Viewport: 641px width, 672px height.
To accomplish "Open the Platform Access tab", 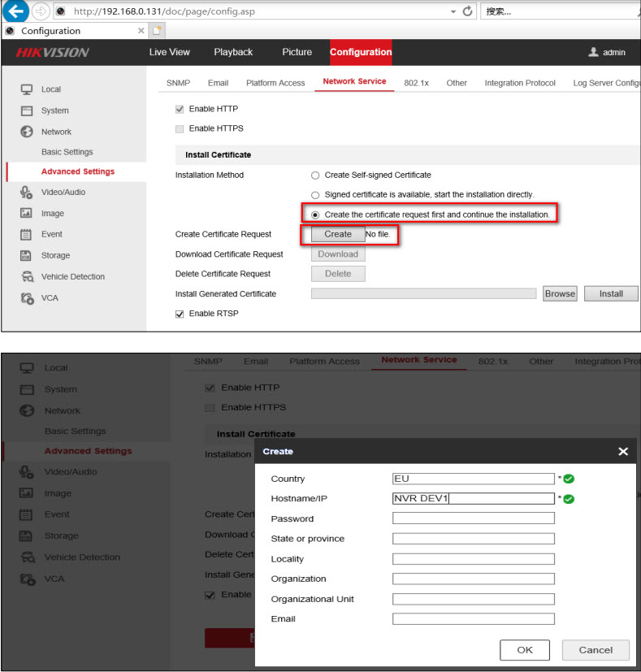I will pos(275,83).
